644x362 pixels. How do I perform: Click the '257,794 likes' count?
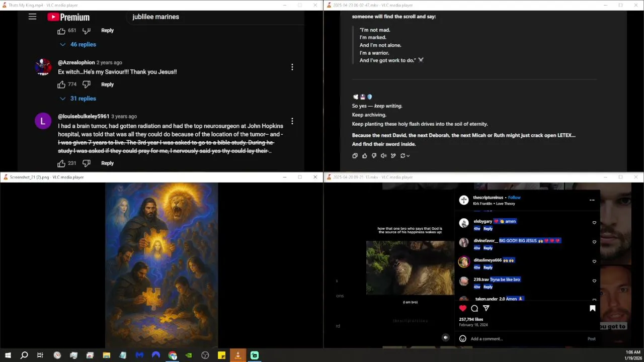pyautogui.click(x=471, y=319)
